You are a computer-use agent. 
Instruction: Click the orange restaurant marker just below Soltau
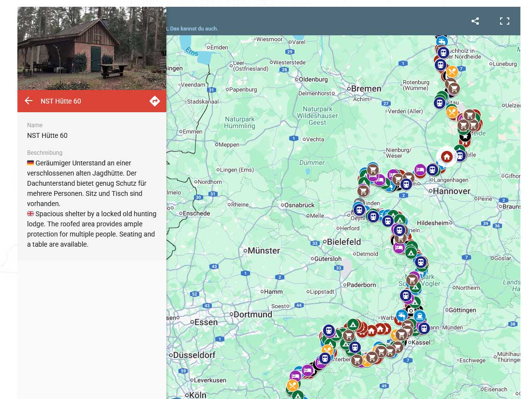[452, 112]
